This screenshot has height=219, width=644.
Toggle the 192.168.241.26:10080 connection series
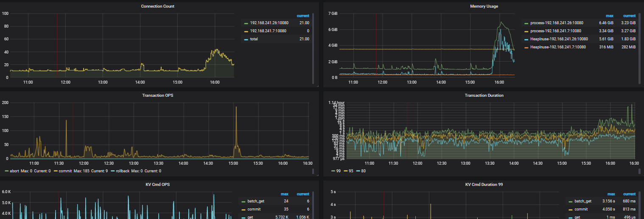(268, 23)
